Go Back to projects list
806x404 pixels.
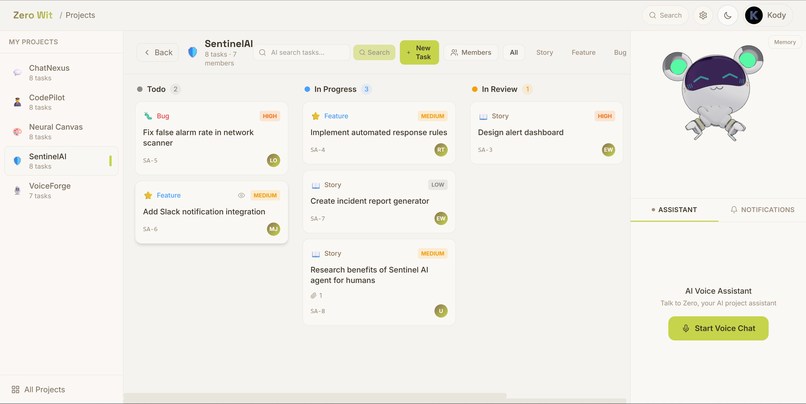(x=158, y=52)
